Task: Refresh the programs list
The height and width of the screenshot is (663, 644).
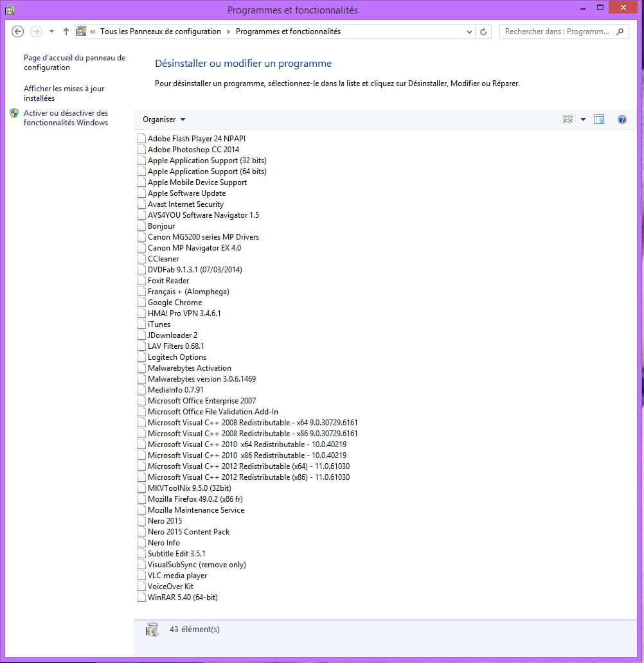Action: (x=483, y=31)
